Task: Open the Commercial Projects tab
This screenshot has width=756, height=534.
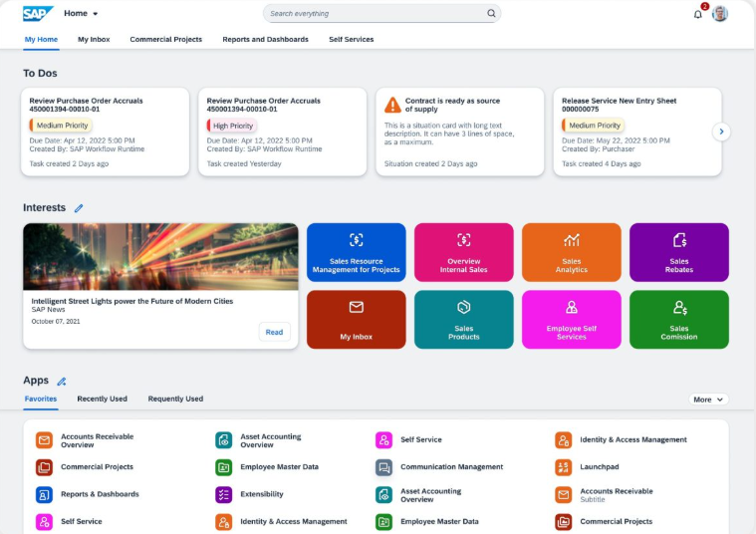Action: point(166,40)
